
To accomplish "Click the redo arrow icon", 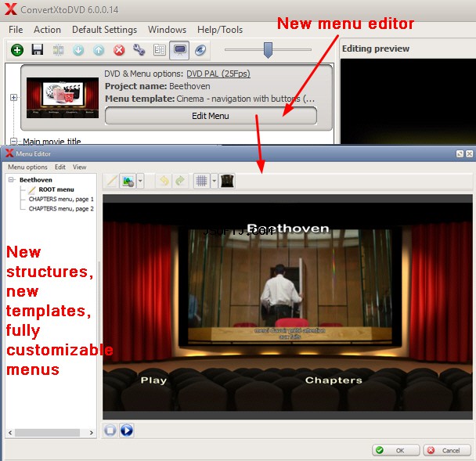I will 180,181.
